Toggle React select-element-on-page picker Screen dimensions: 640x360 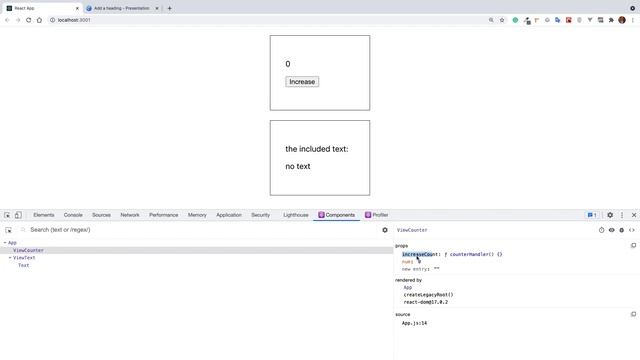pos(9,230)
